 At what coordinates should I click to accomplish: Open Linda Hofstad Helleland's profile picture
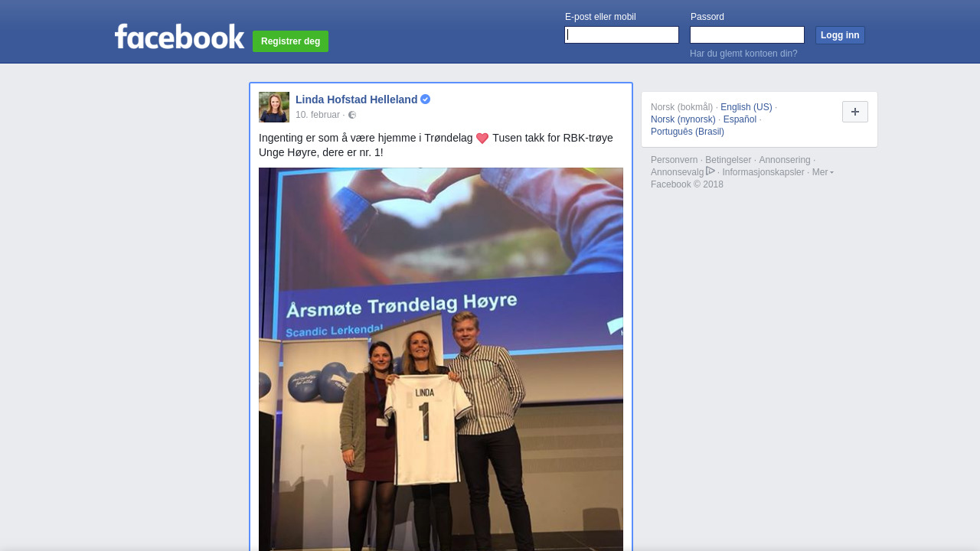pyautogui.click(x=274, y=107)
